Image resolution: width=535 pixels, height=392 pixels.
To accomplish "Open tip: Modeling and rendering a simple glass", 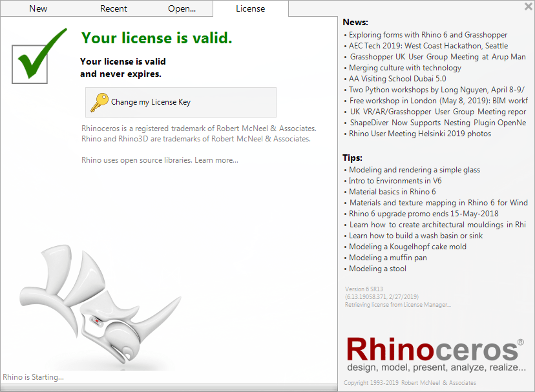I will [415, 170].
